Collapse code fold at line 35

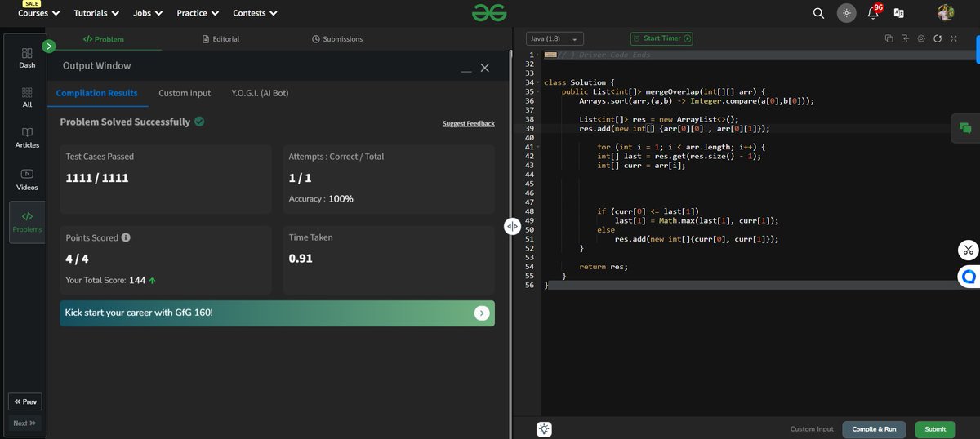click(538, 91)
